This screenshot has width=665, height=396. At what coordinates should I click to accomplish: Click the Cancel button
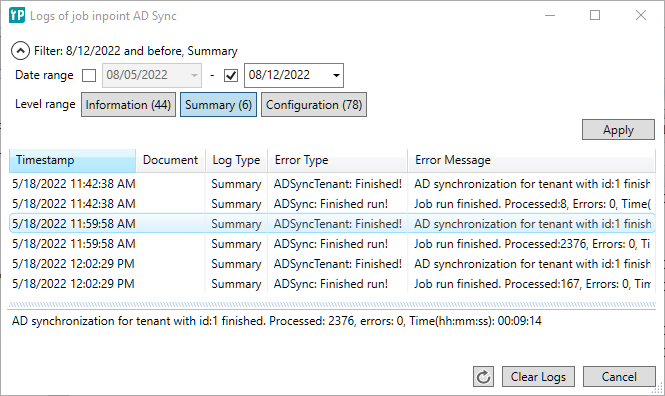coord(619,376)
